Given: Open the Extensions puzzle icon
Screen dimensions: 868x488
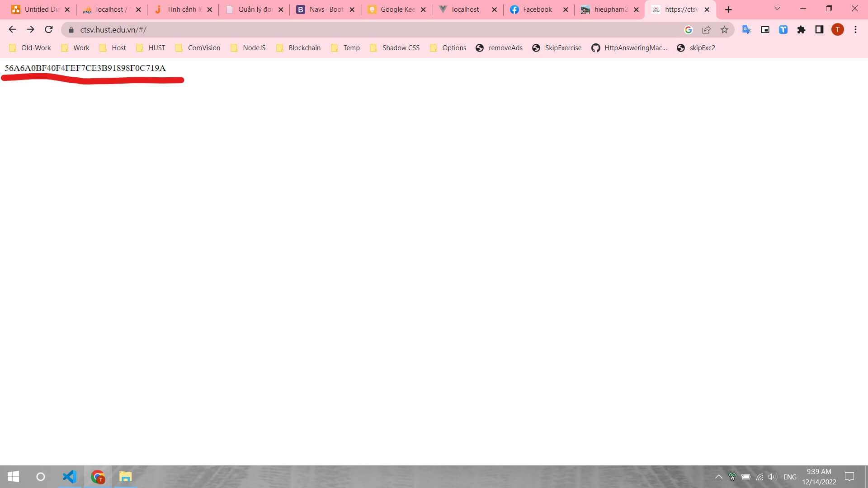Looking at the screenshot, I should pyautogui.click(x=801, y=30).
